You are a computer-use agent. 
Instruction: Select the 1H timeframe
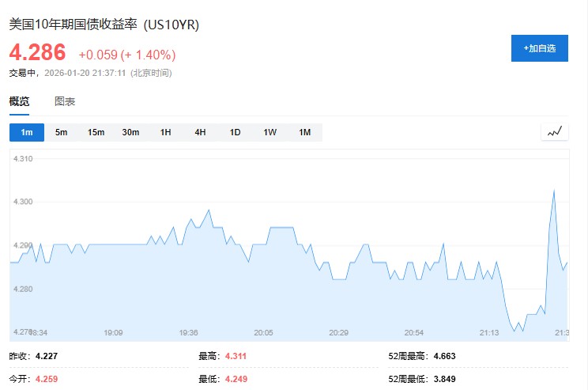point(166,132)
